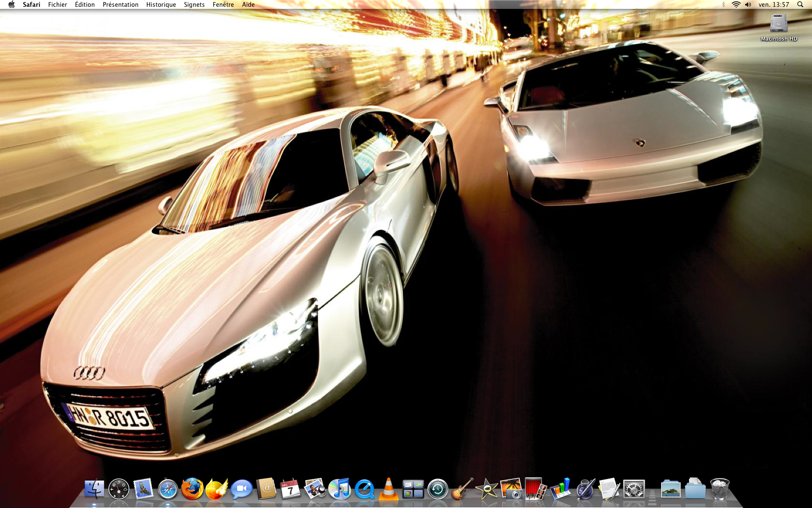Launch Numbers chart icon

click(560, 489)
